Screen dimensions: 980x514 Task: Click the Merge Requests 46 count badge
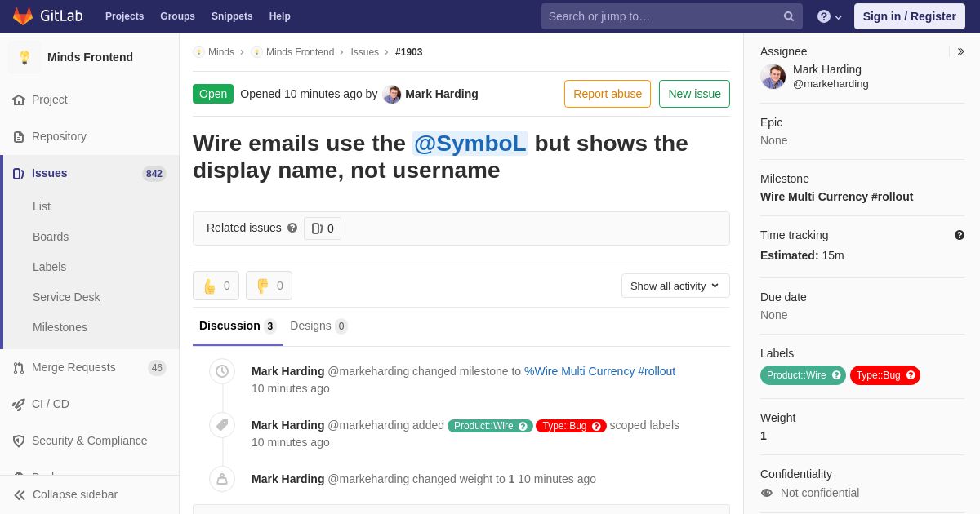(x=157, y=368)
